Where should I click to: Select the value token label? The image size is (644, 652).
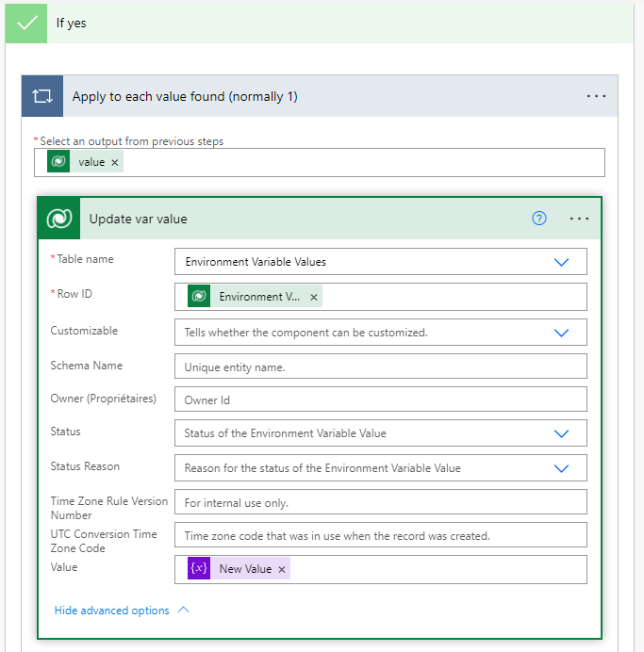91,162
